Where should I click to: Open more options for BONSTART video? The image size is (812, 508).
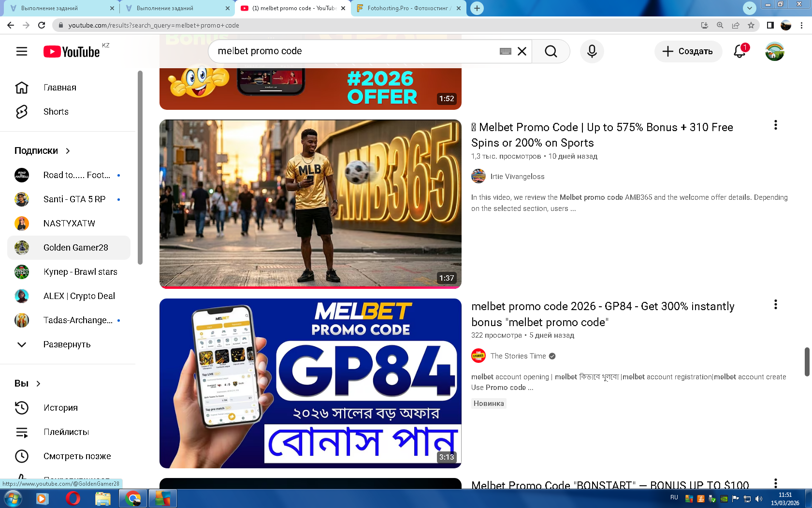pos(776,483)
